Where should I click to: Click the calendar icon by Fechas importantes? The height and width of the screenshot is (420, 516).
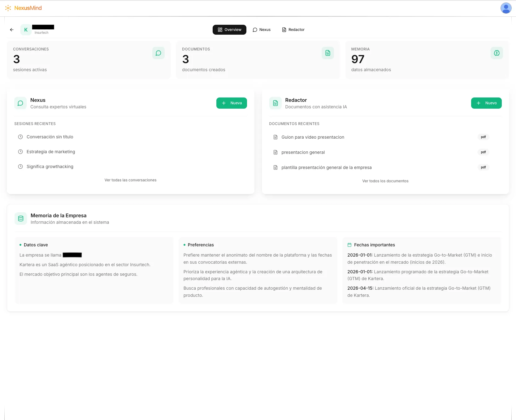pyautogui.click(x=349, y=245)
